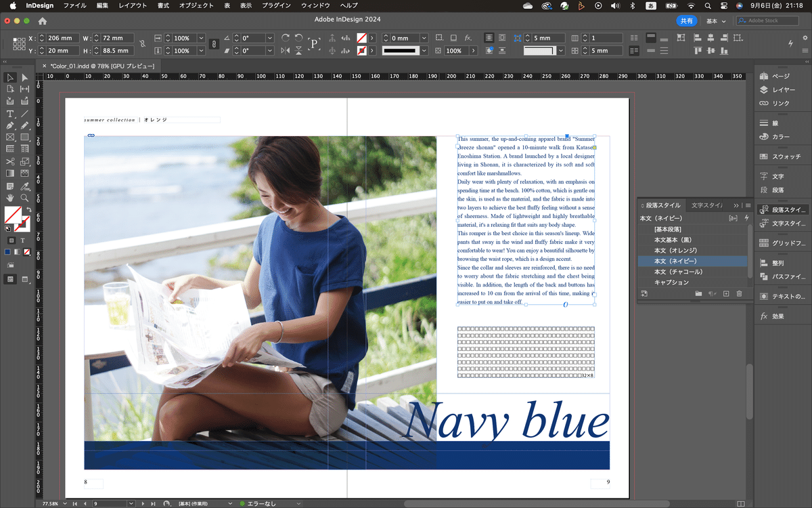The width and height of the screenshot is (812, 508).
Task: Open the テキストの… panel
Action: [x=782, y=296]
